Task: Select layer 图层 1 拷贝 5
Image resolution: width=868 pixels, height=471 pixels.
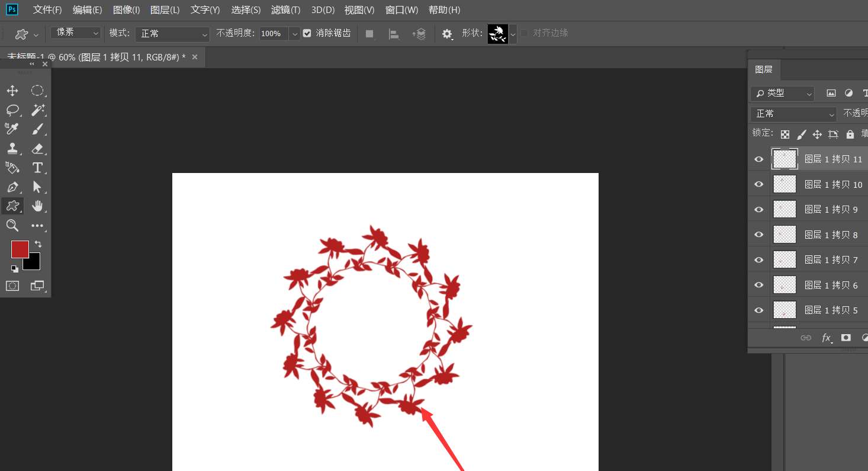Action: pyautogui.click(x=831, y=310)
